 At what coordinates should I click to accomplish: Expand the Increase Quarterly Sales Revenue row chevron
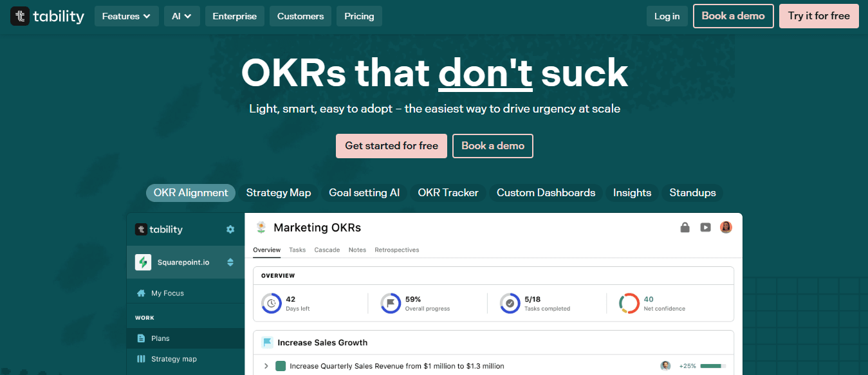[266, 366]
